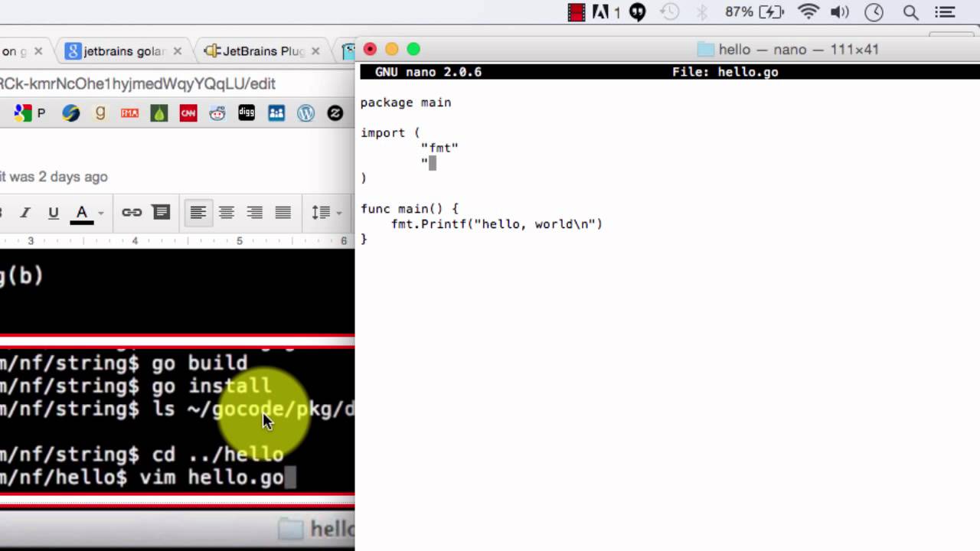Screen dimensions: 980x551
Task: Open the WordPress bookmark
Action: 305,113
